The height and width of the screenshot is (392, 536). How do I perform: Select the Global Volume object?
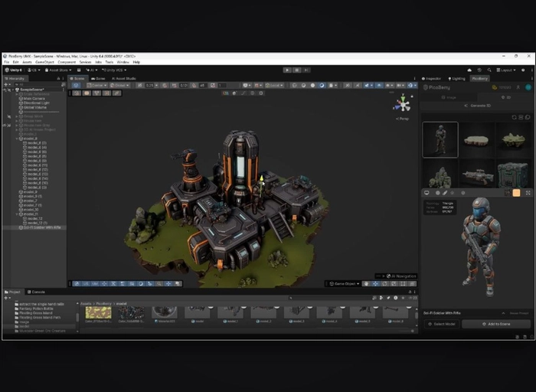35,107
